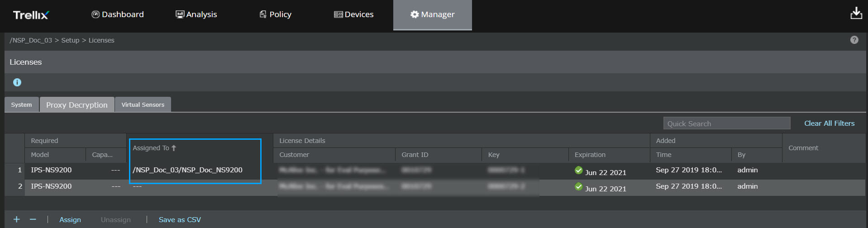
Task: Open the Policy menu
Action: click(275, 14)
